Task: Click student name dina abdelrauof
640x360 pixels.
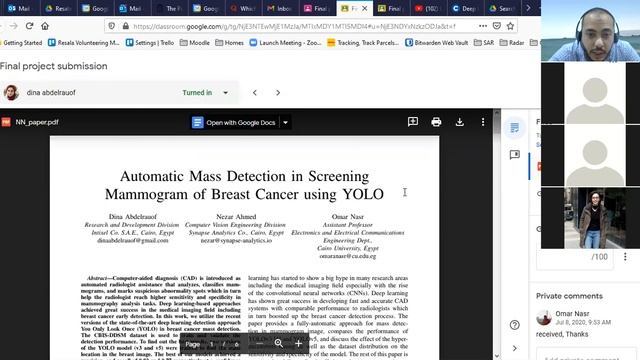Action: click(51, 93)
